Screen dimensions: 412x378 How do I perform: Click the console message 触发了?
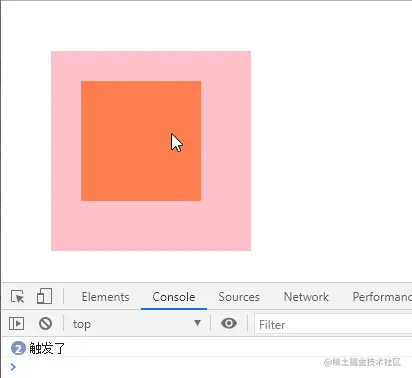coord(47,348)
